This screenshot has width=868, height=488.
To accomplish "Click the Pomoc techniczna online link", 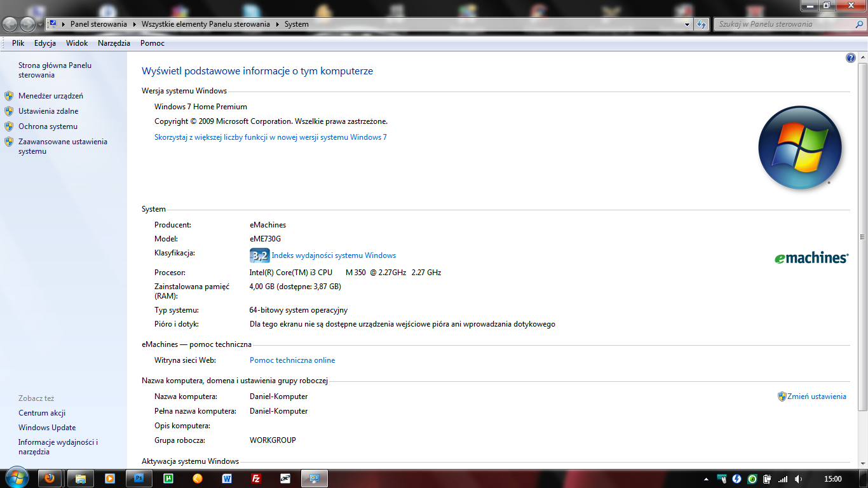I will pyautogui.click(x=292, y=360).
